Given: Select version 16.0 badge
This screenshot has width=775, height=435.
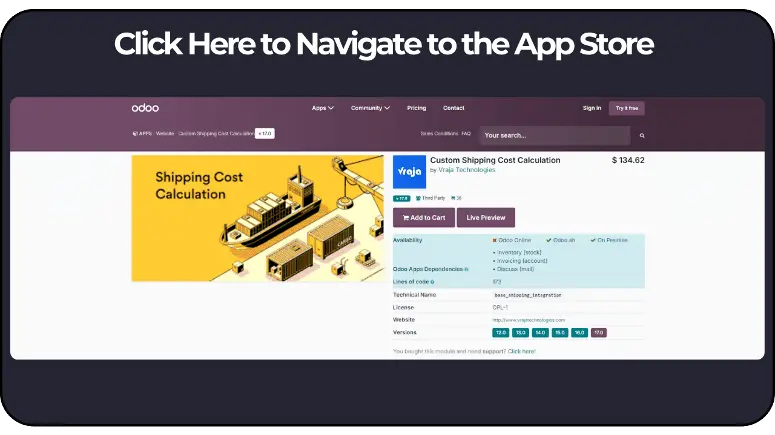Looking at the screenshot, I should click(x=579, y=332).
